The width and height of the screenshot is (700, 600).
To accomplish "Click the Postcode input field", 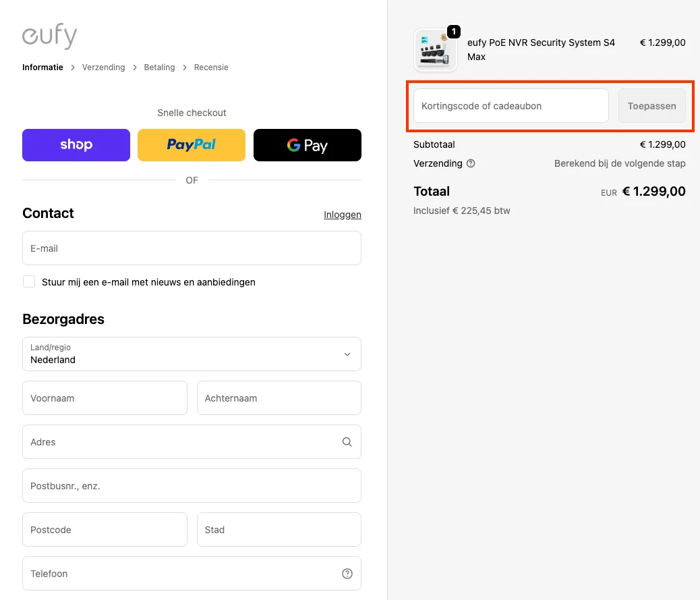I will point(105,529).
